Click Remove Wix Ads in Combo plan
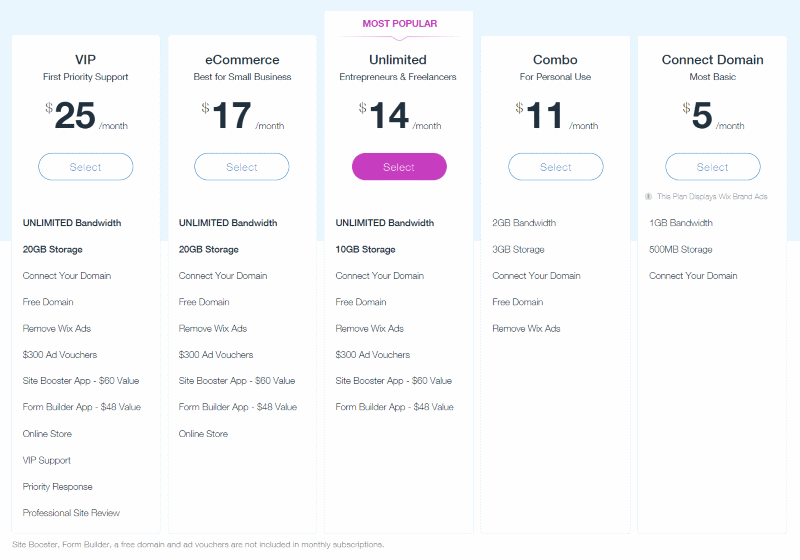Image resolution: width=800 pixels, height=560 pixels. 526,328
